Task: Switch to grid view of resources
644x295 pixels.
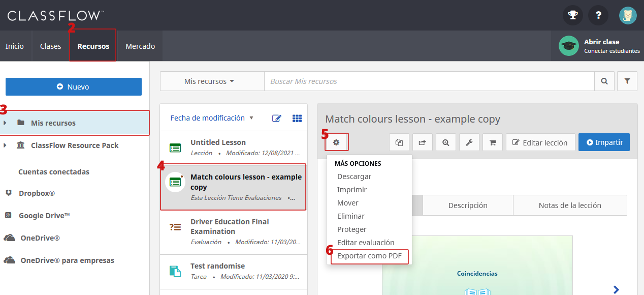Action: [x=298, y=117]
